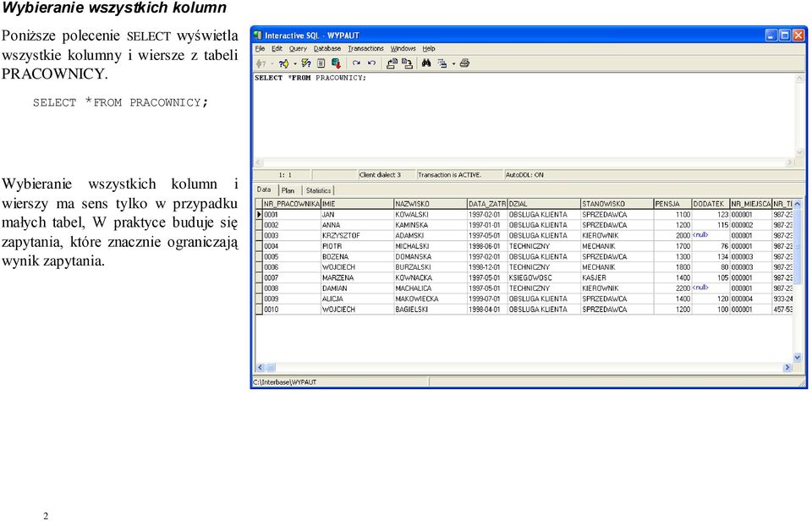This screenshot has height=521, width=812.
Task: Click the Next Query toolbar icon
Action: coord(283,63)
